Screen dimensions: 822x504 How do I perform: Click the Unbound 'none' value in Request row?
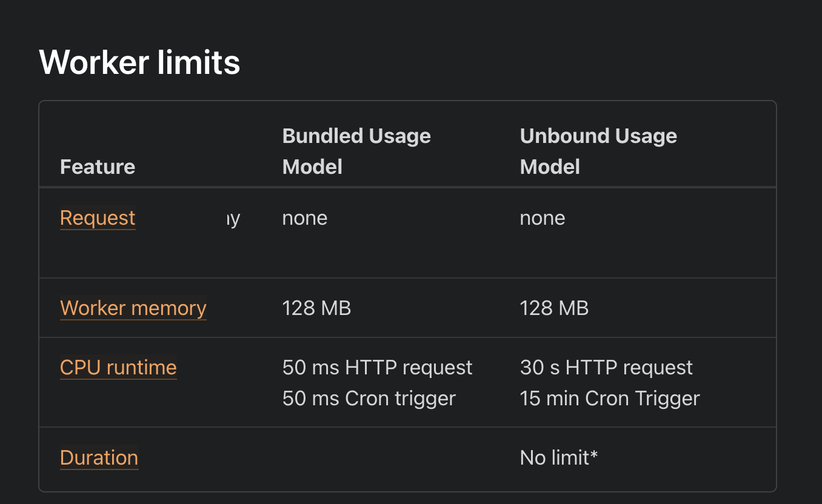click(542, 218)
